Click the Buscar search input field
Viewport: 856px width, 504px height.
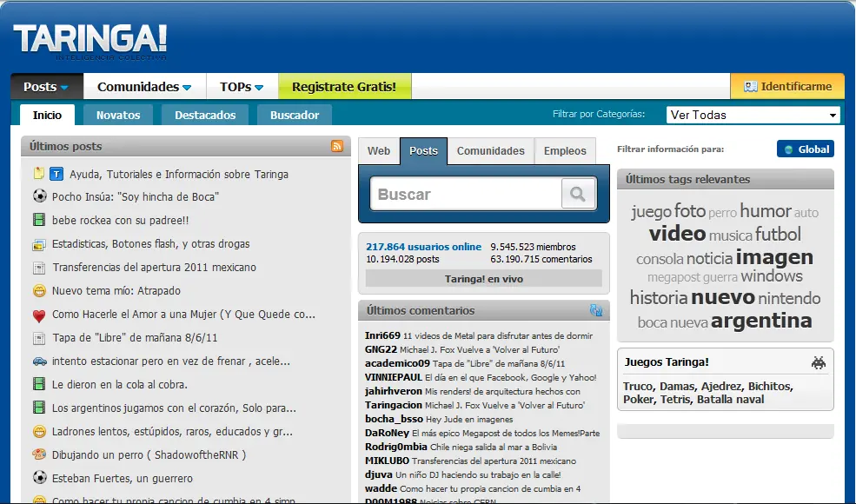point(465,195)
